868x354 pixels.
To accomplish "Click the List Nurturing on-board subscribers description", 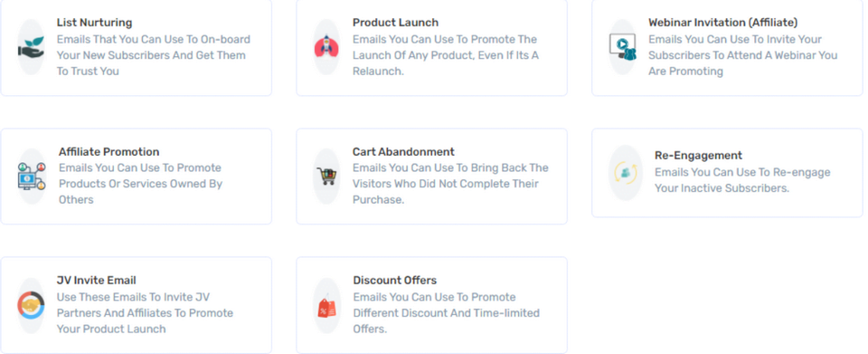I will coord(154,55).
